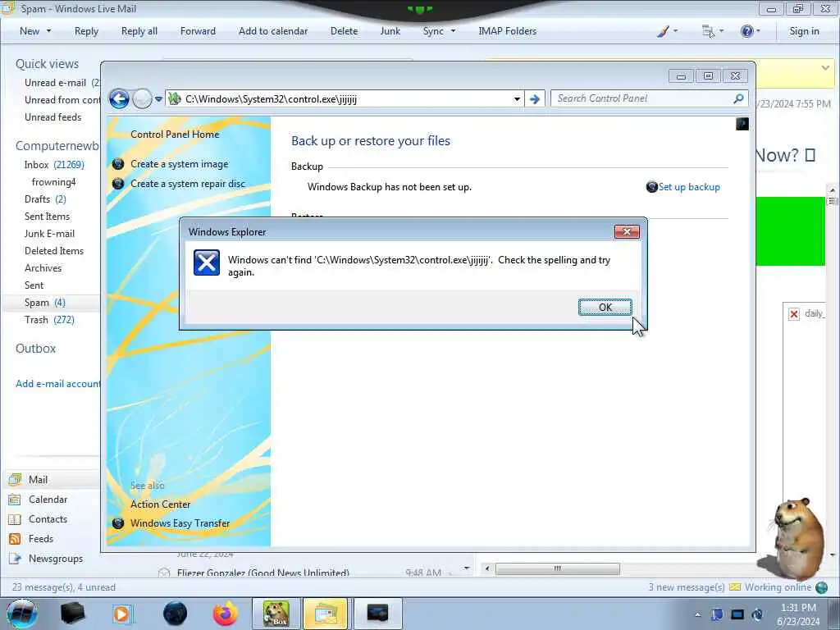
Task: Click Add e-mail account link
Action: point(58,384)
